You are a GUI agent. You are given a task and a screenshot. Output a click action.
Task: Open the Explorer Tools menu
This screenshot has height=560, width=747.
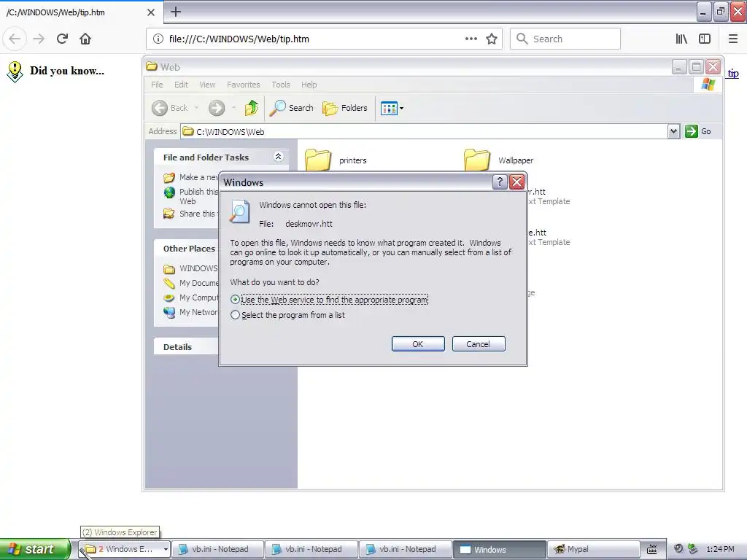(281, 85)
